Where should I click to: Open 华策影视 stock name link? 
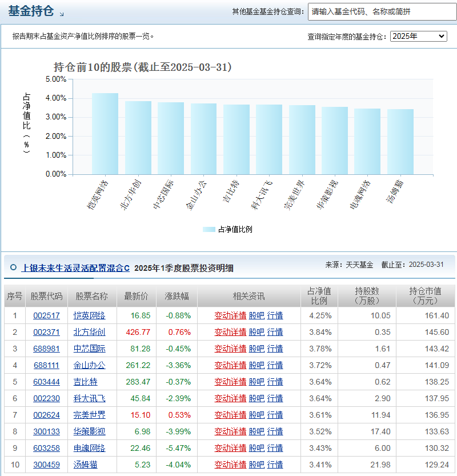pyautogui.click(x=89, y=431)
